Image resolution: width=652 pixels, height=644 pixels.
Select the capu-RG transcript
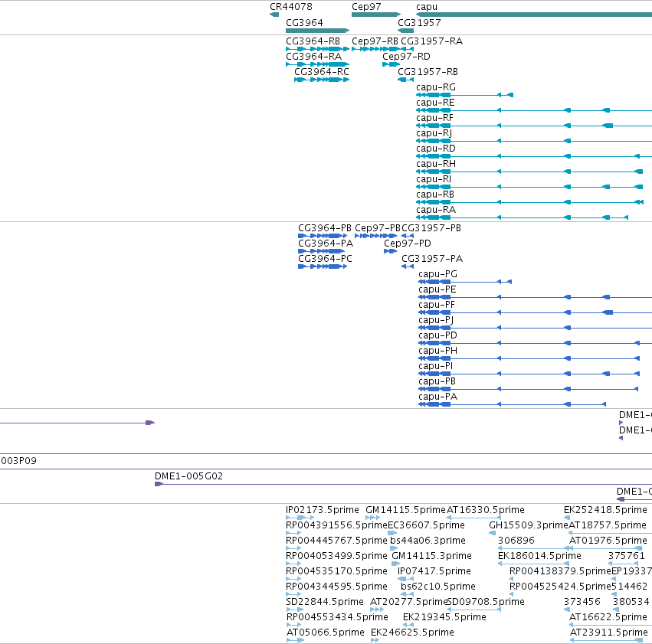coord(464,95)
